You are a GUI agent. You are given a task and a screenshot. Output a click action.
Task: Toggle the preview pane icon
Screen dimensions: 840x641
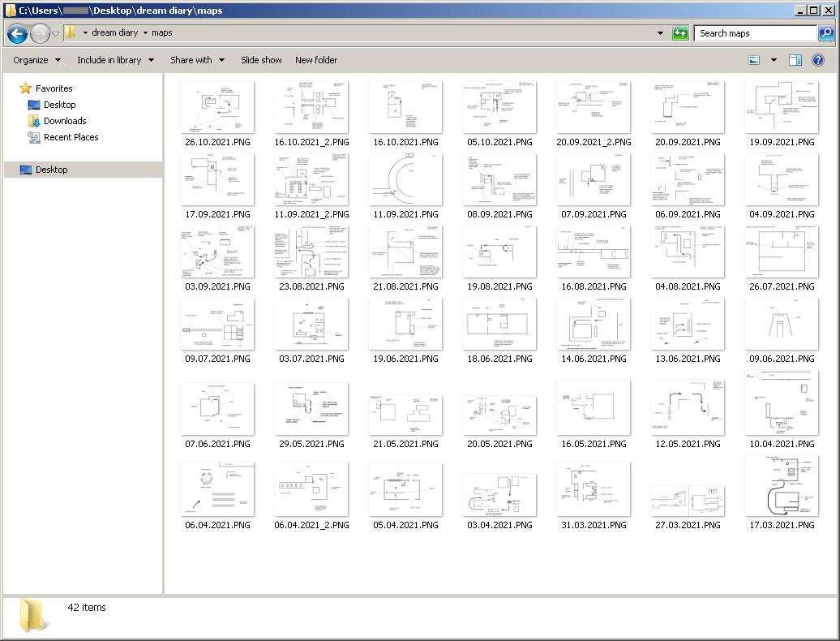795,60
